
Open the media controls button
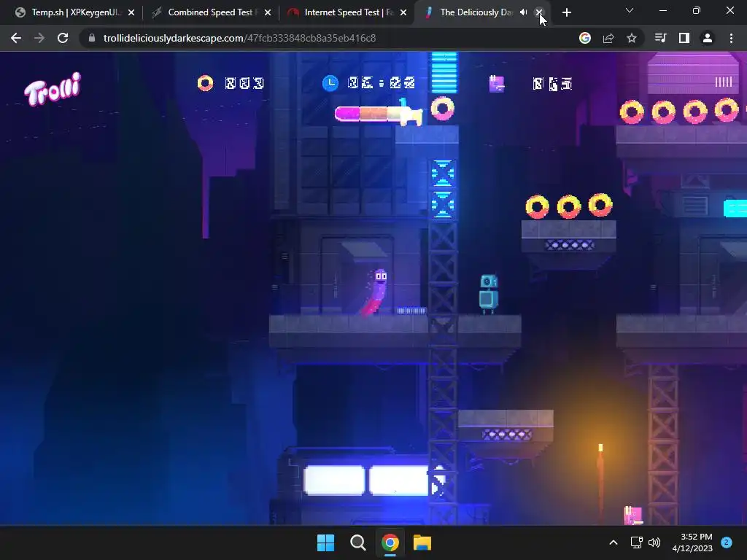tap(661, 38)
